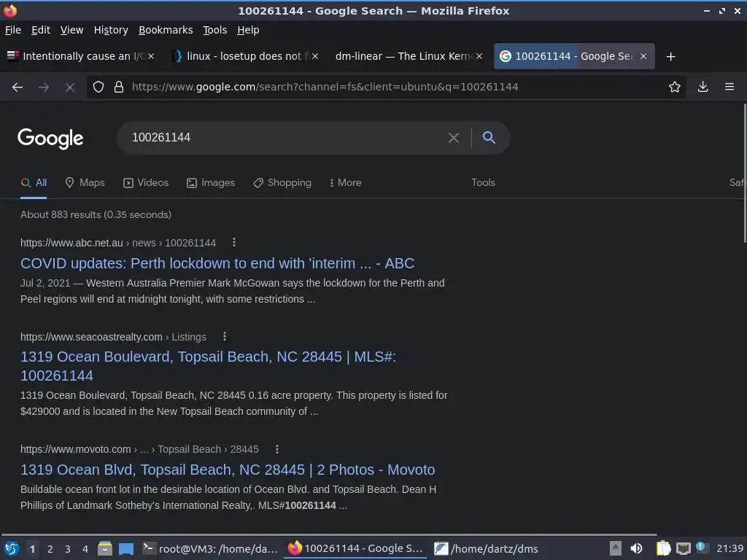
Task: Close the 'Intentionally cause an I/O' tab
Action: (x=151, y=56)
